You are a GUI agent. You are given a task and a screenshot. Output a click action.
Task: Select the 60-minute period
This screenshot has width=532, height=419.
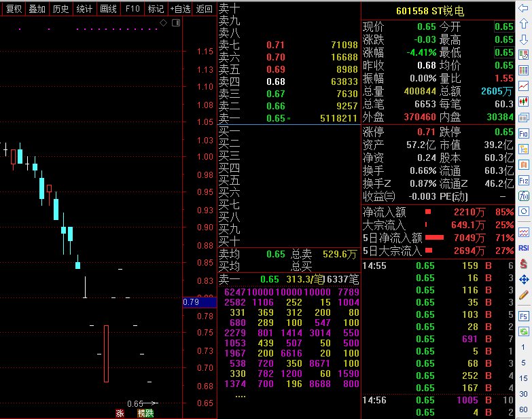click(524, 409)
